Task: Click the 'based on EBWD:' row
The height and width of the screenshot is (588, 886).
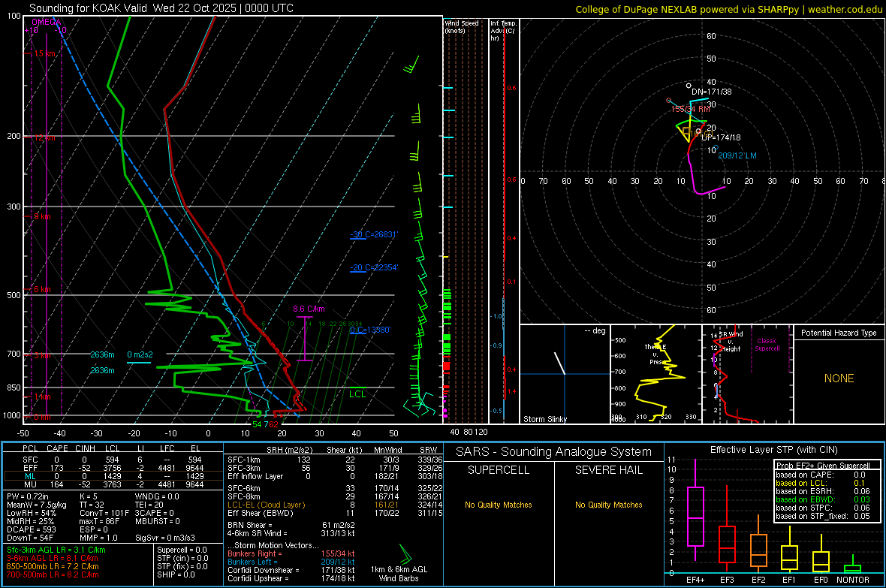Action: click(x=823, y=500)
